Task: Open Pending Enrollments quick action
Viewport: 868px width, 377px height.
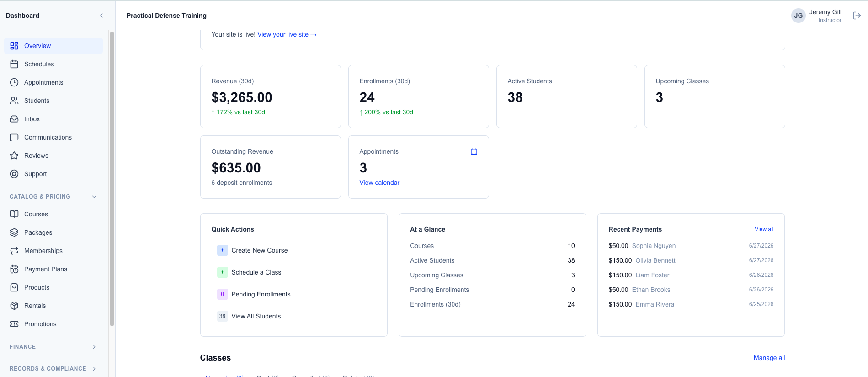Action: (x=294, y=294)
